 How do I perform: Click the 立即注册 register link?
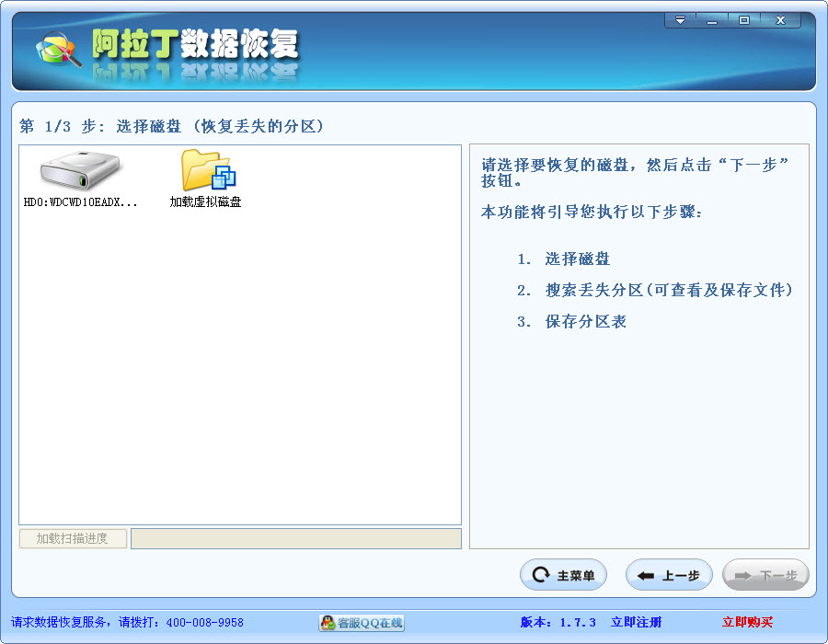point(636,623)
